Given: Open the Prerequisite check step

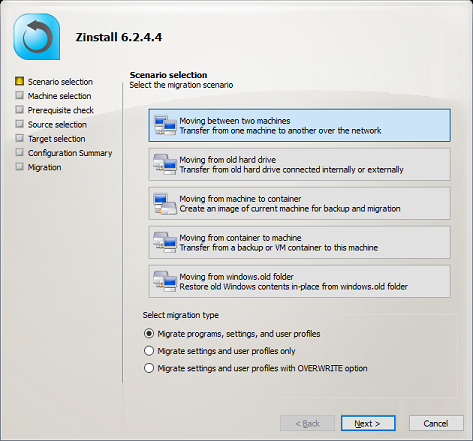Looking at the screenshot, I should tap(60, 110).
